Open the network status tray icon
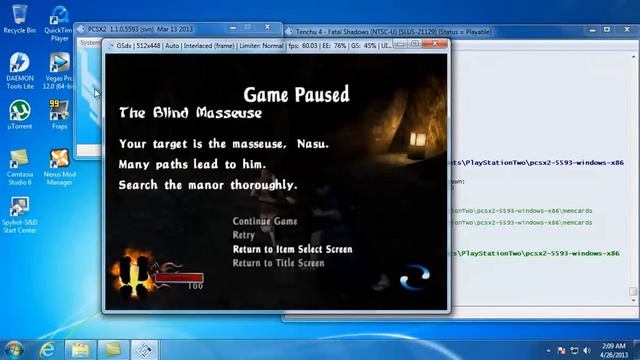The height and width of the screenshot is (360, 640). [574, 351]
